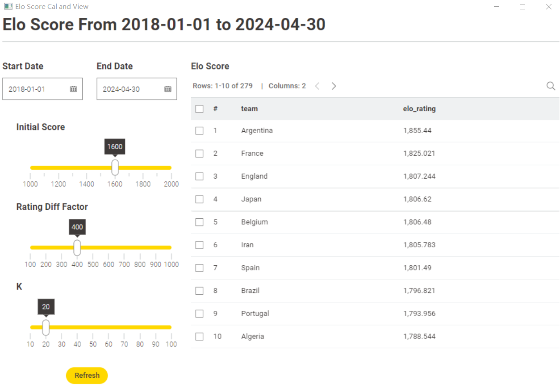The width and height of the screenshot is (560, 392).
Task: Open the End Date calendar picker icon
Action: (x=168, y=89)
